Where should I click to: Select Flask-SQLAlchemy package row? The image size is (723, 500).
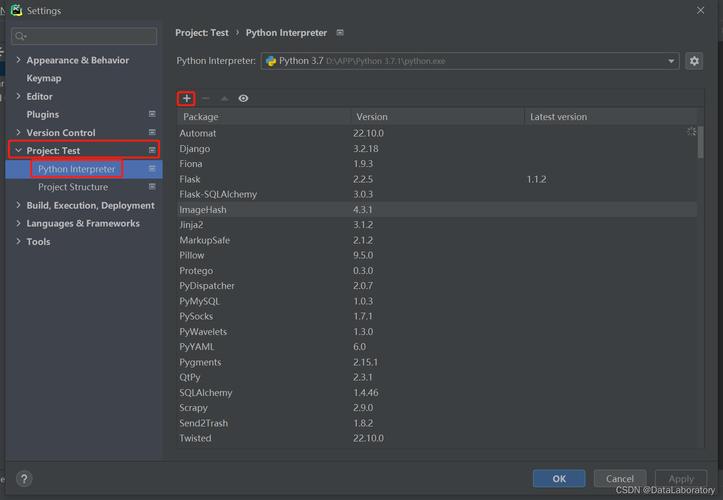[x=437, y=194]
